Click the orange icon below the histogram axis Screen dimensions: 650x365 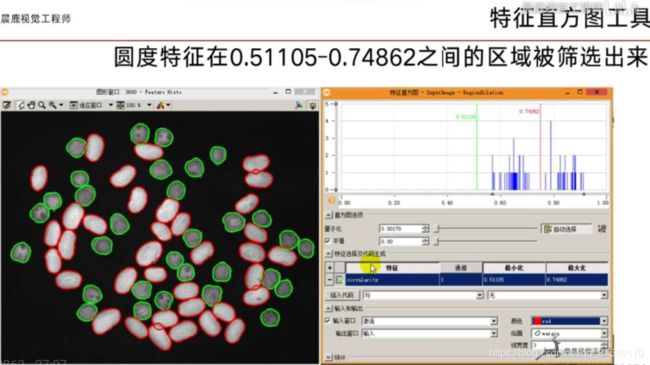tap(331, 201)
